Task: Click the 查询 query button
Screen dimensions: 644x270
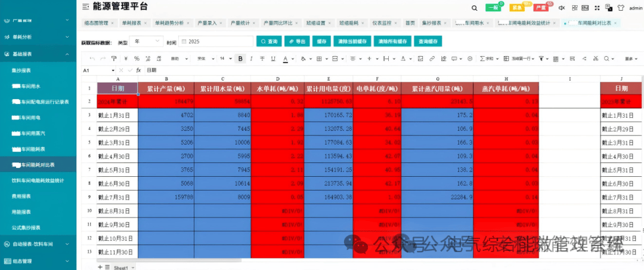Action: coord(270,42)
